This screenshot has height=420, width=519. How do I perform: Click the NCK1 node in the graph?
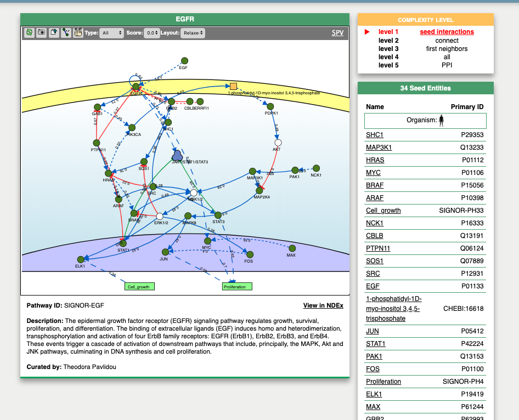tap(317, 168)
